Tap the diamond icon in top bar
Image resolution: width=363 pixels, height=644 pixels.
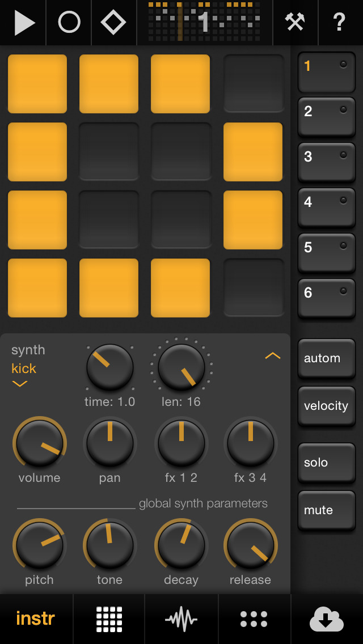(113, 22)
